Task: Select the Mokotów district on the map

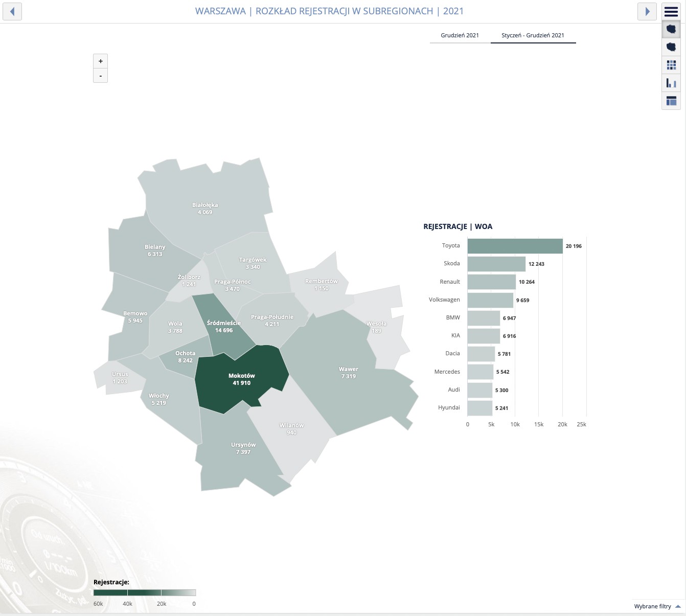Action: 241,379
